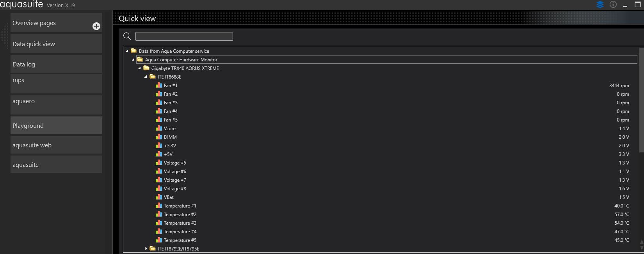Viewport: 644px width, 254px height.
Task: Open the mps section
Action: 56,84
